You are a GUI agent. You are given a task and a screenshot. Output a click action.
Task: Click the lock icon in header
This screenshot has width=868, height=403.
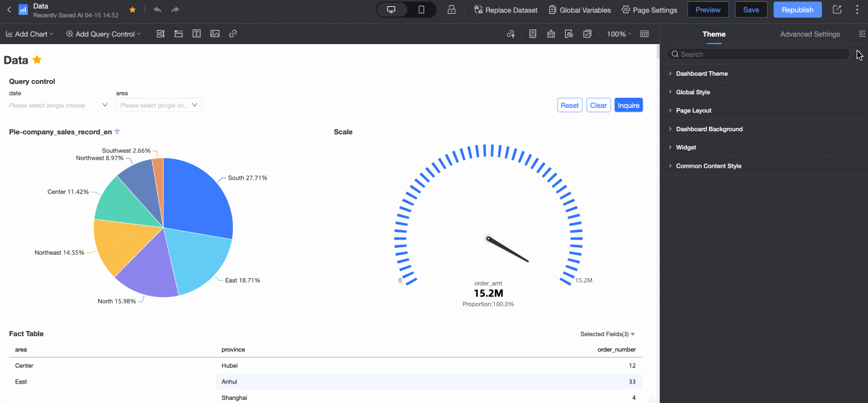451,10
